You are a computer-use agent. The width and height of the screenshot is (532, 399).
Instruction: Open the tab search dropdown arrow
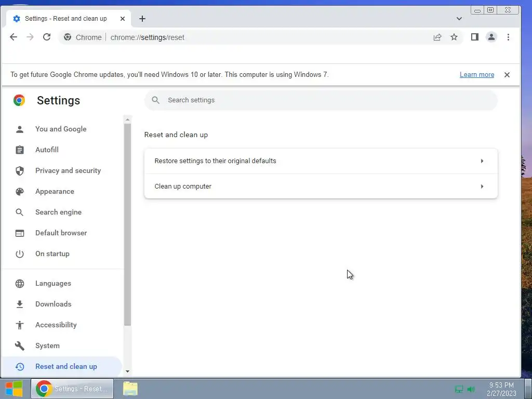(459, 19)
